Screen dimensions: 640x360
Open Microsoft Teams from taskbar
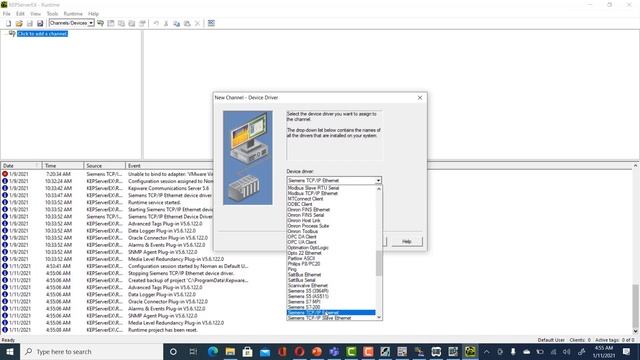(x=334, y=351)
